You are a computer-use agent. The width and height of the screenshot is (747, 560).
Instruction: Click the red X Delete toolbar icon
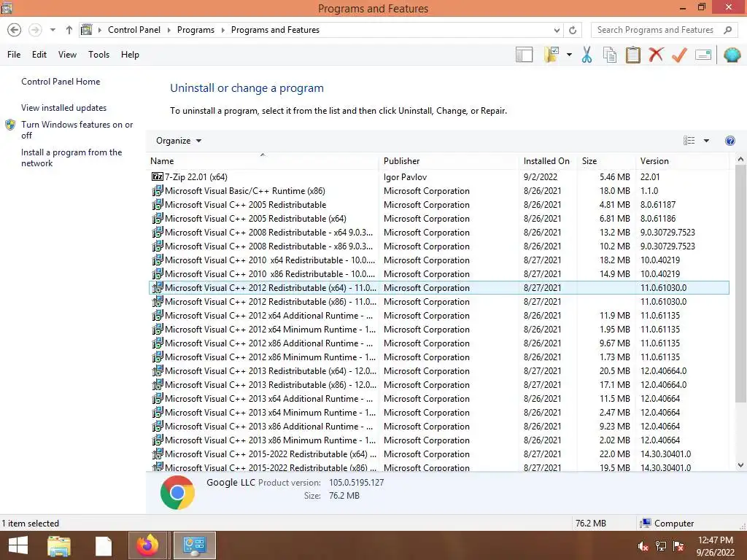coord(656,54)
